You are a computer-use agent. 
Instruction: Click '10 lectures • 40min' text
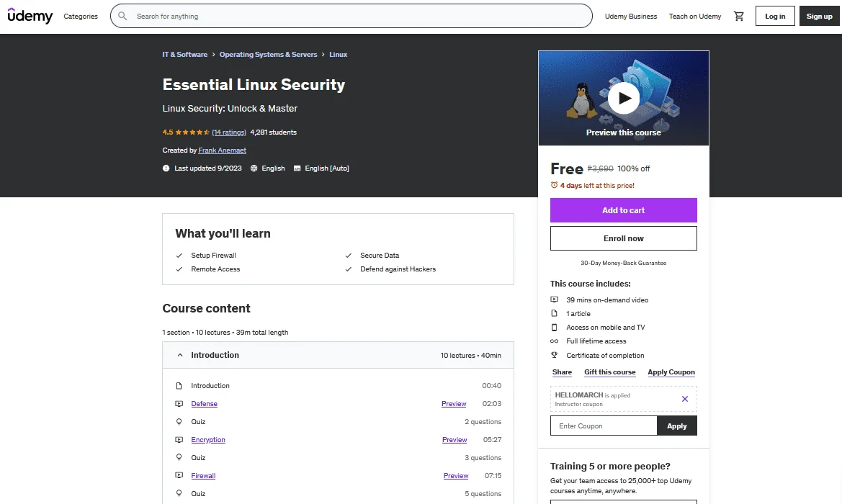471,356
